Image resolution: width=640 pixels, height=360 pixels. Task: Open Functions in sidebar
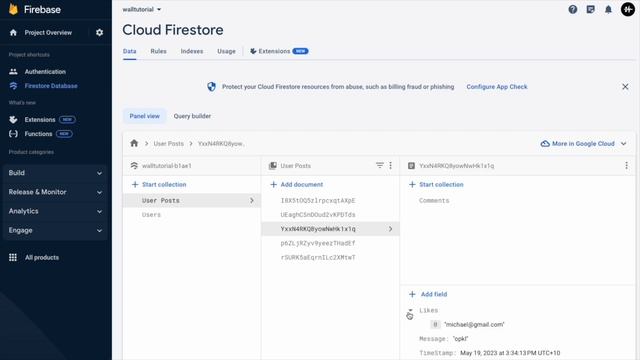38,134
